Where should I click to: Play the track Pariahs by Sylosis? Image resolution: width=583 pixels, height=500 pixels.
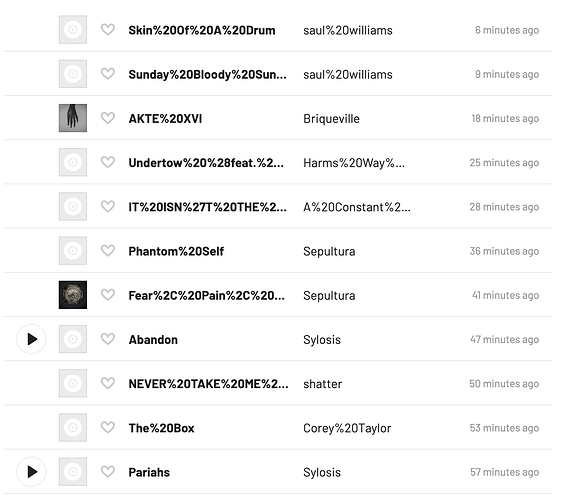click(32, 472)
